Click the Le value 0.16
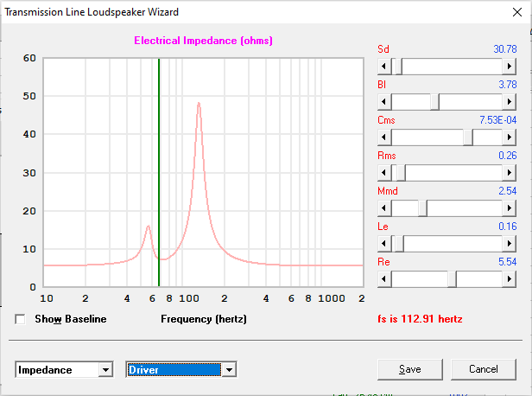 (507, 227)
